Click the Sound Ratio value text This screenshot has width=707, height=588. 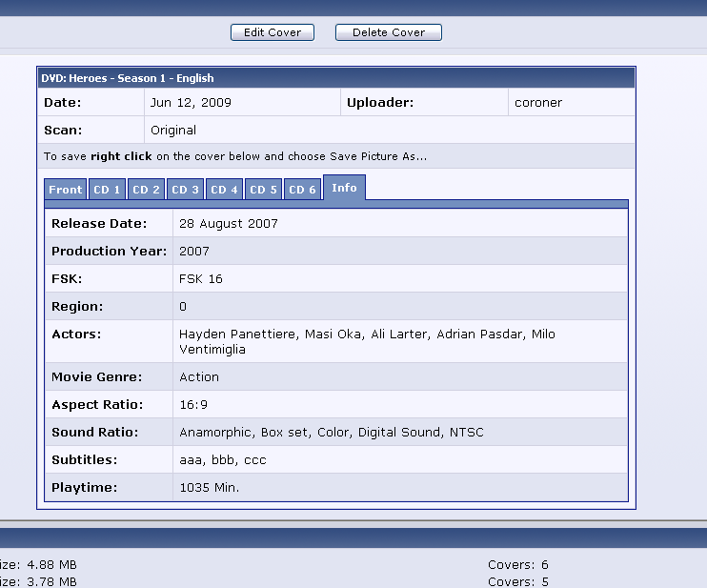click(332, 433)
